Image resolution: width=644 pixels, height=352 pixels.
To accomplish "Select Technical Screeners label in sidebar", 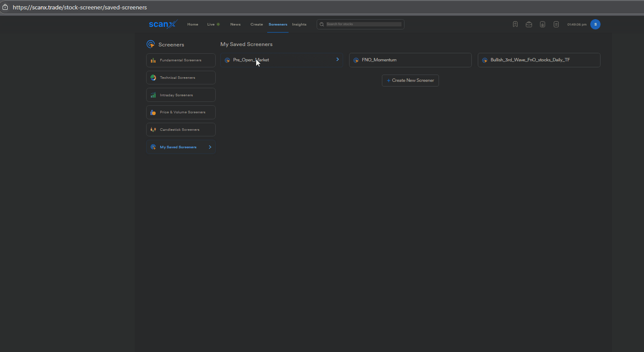I will pos(178,78).
